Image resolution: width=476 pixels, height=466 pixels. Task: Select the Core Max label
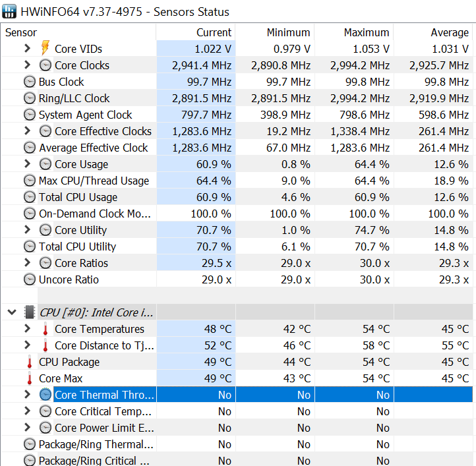(61, 378)
